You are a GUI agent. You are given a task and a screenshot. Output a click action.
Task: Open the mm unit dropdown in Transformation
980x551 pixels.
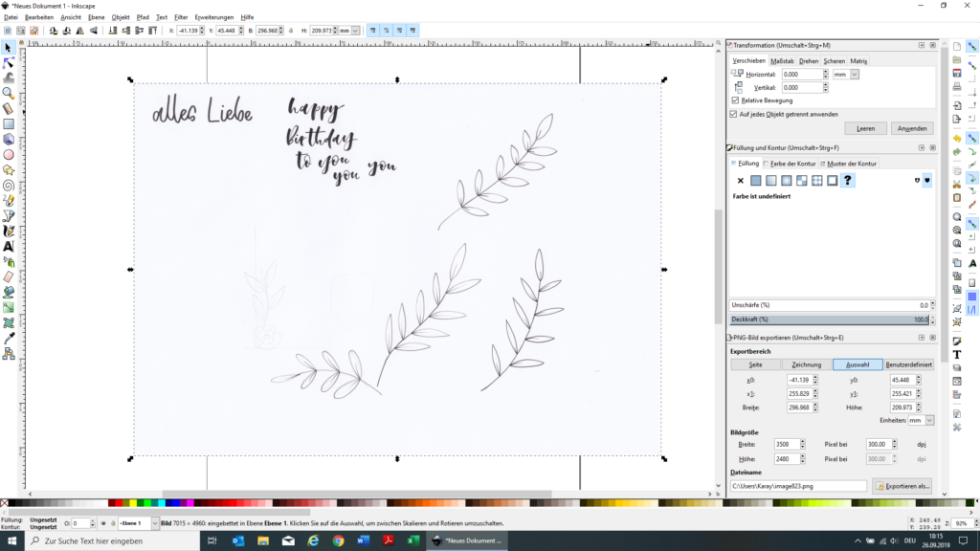coord(855,74)
